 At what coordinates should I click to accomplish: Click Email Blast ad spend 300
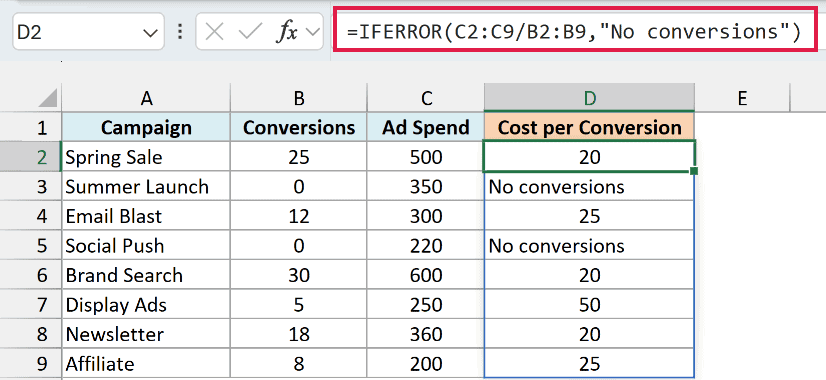[x=426, y=216]
